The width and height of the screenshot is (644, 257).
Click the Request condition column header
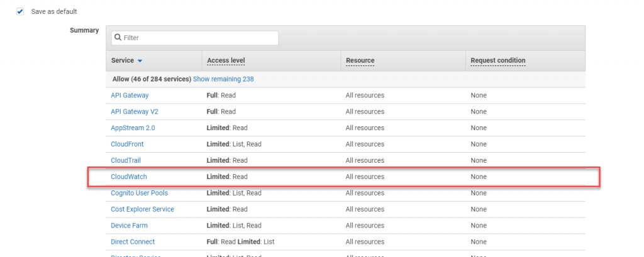click(497, 60)
